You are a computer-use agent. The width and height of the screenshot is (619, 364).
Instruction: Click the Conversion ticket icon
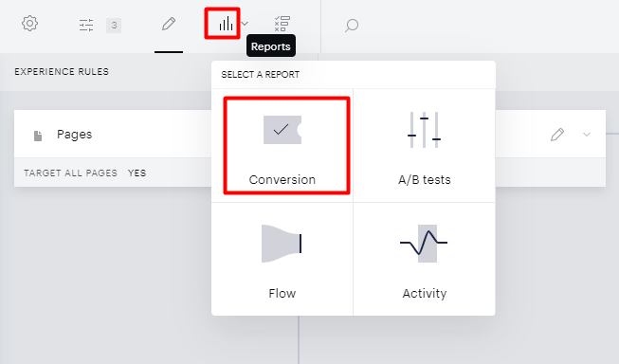click(x=282, y=130)
